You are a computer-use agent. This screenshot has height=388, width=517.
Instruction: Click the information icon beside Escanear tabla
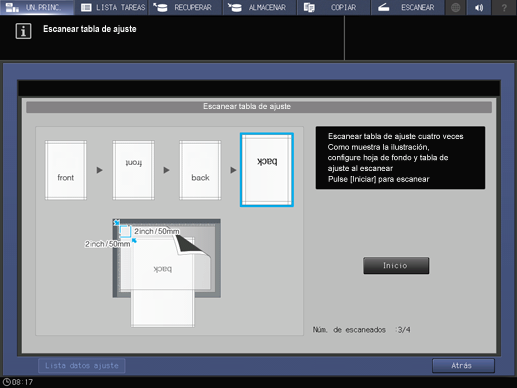[x=23, y=31]
